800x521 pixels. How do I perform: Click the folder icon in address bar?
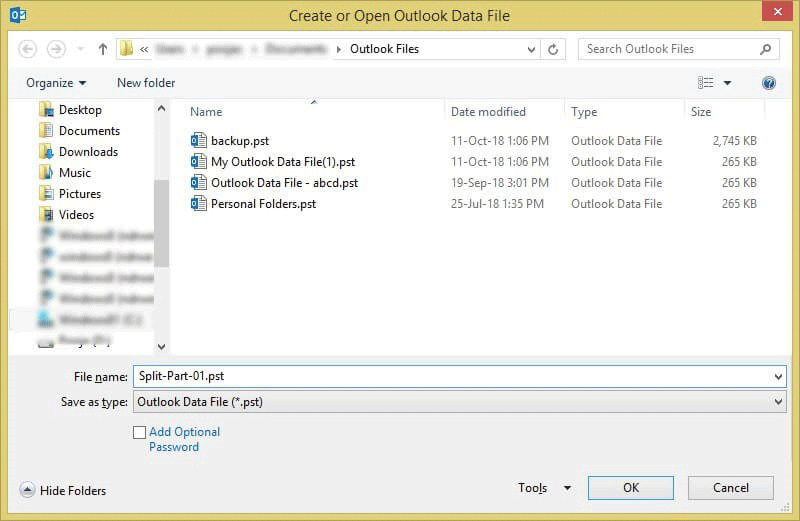click(x=126, y=49)
